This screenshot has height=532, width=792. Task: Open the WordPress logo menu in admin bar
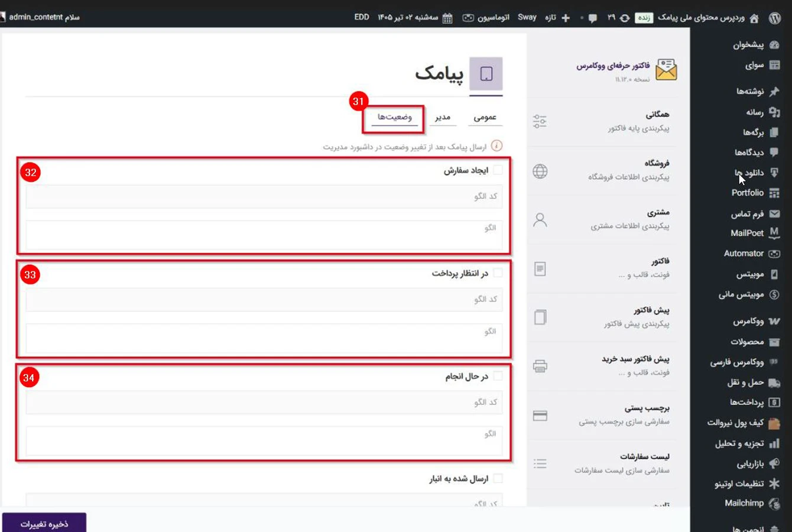(774, 18)
